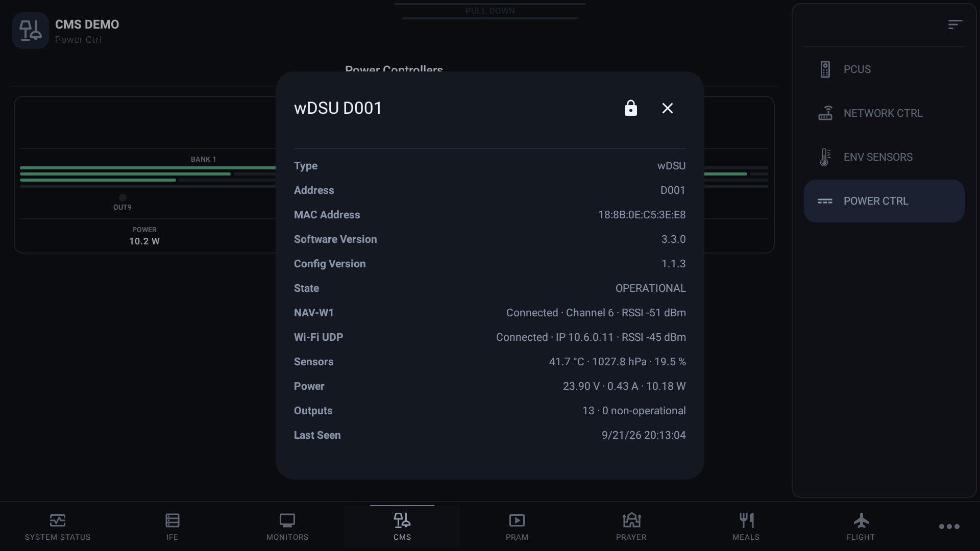Open the FLIGHT tab
Image resolution: width=980 pixels, height=551 pixels.
click(x=861, y=527)
